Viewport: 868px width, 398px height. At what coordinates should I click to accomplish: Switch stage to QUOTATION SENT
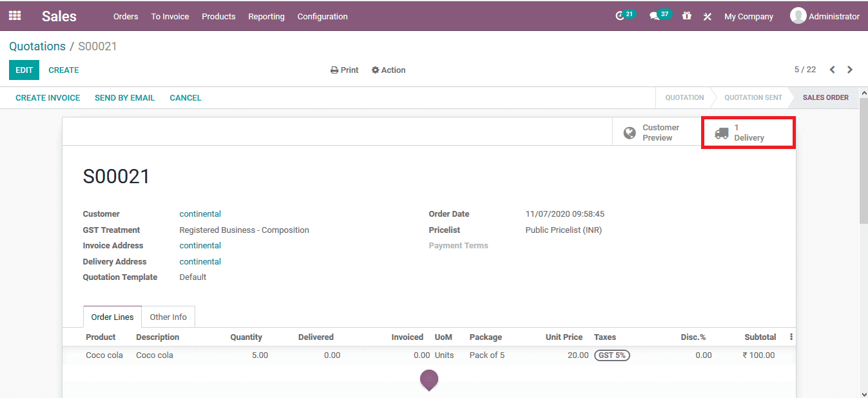tap(753, 97)
